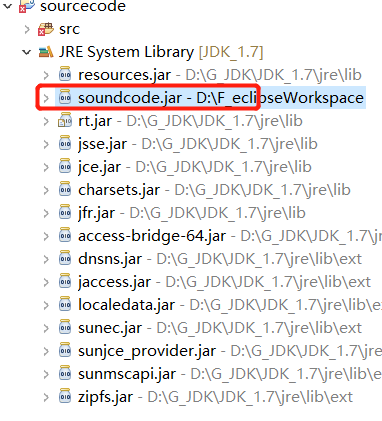This screenshot has height=421, width=382.
Task: Select the jce.jar row text
Action: click(x=195, y=167)
